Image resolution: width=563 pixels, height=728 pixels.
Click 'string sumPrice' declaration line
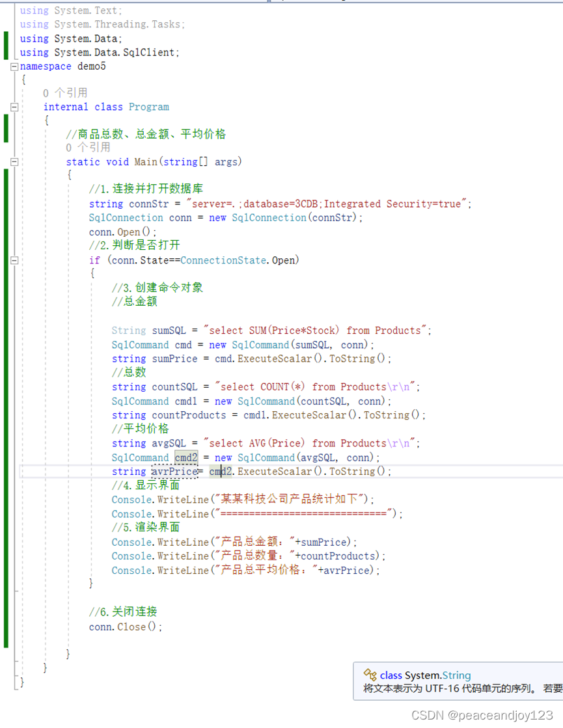point(251,359)
